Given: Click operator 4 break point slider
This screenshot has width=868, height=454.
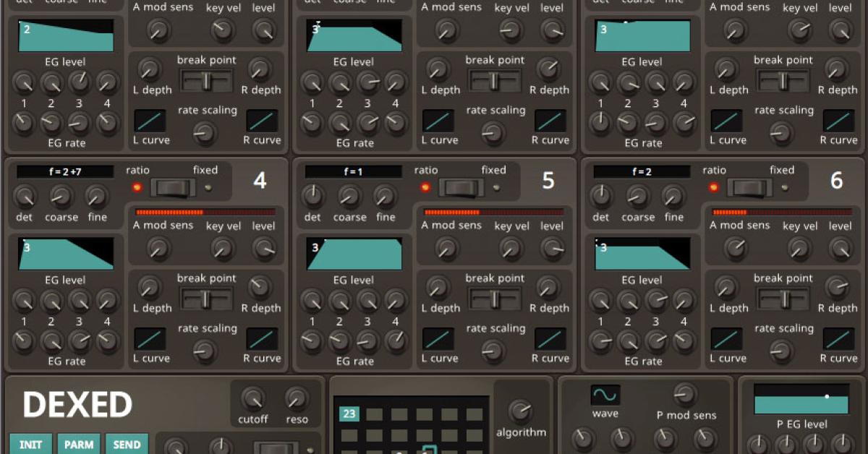Looking at the screenshot, I should (207, 299).
